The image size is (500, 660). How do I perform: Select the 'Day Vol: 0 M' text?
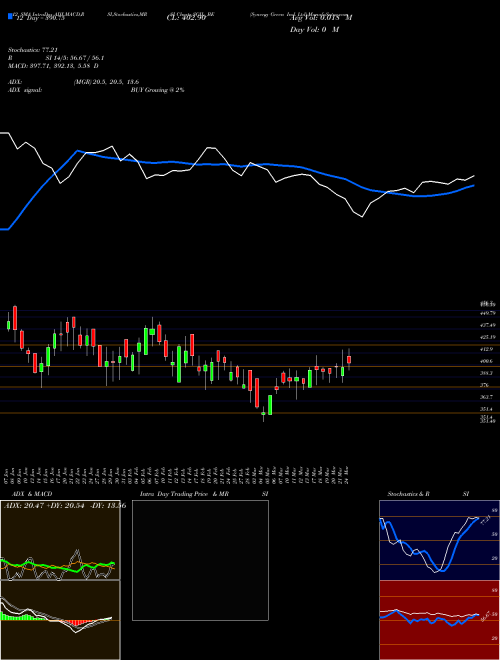[314, 29]
